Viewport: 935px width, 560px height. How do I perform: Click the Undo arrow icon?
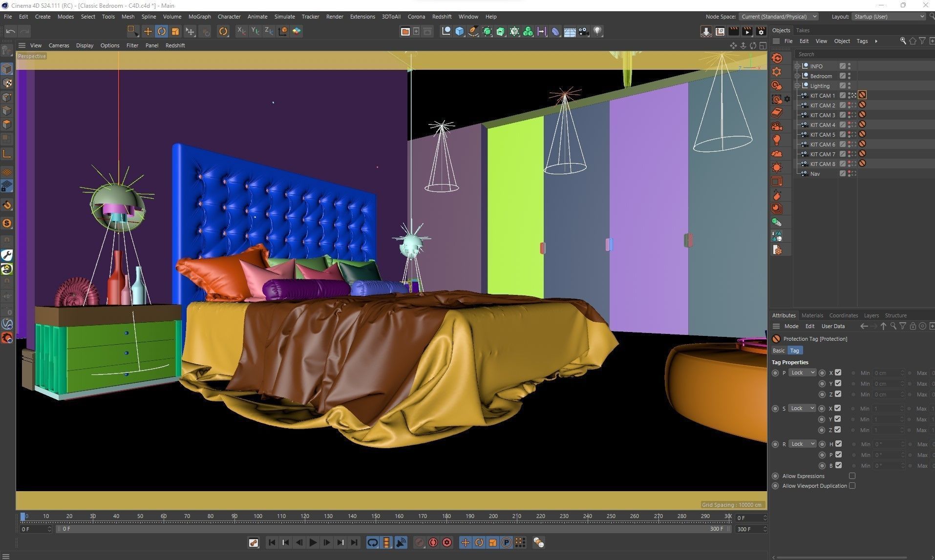pos(10,31)
